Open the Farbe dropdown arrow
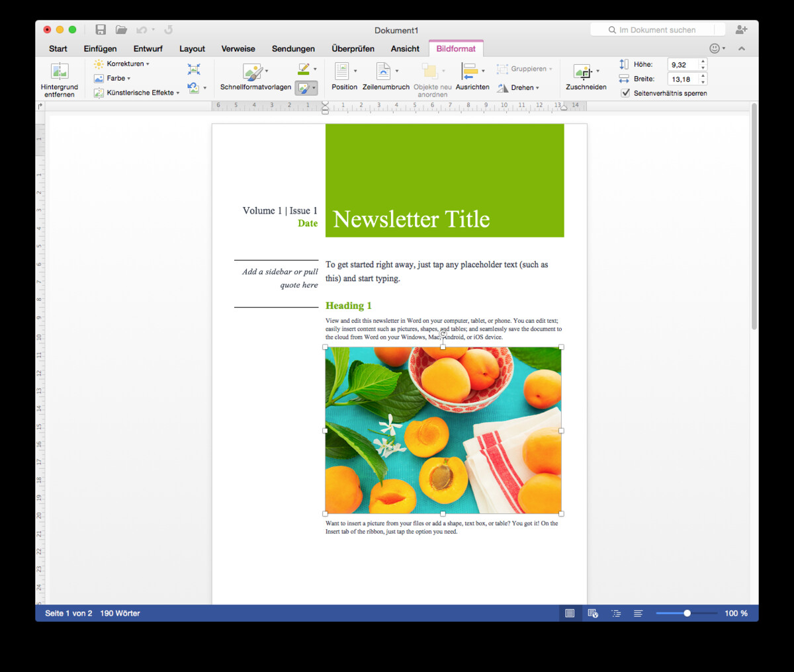Image resolution: width=794 pixels, height=672 pixels. pos(129,79)
